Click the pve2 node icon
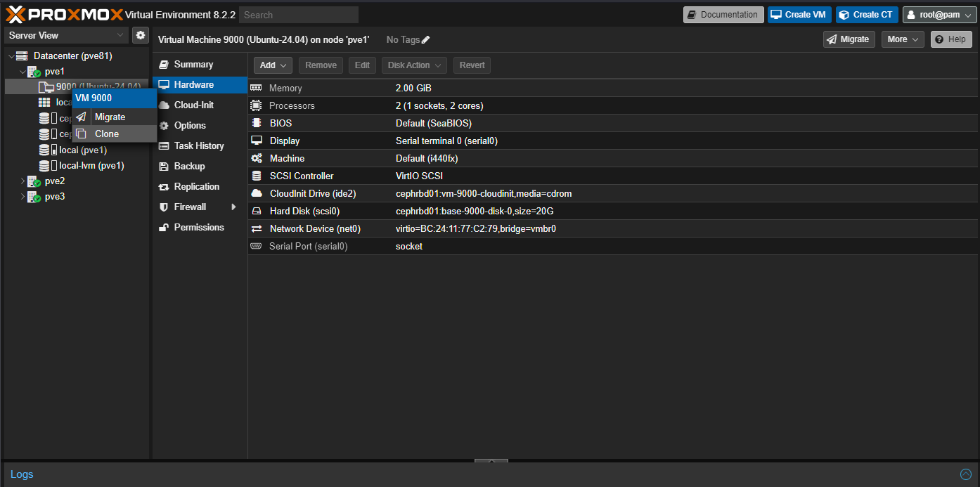This screenshot has width=980, height=487. point(34,181)
